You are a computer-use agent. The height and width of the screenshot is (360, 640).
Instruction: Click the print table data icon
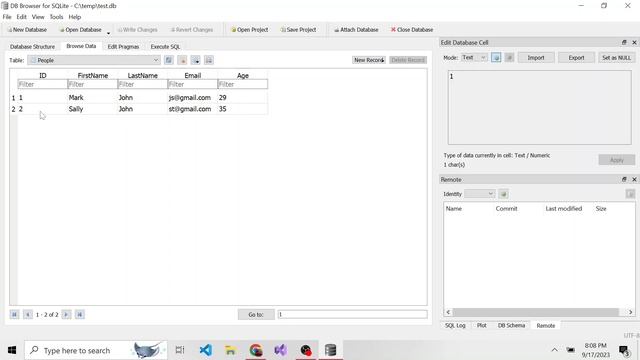click(x=209, y=60)
